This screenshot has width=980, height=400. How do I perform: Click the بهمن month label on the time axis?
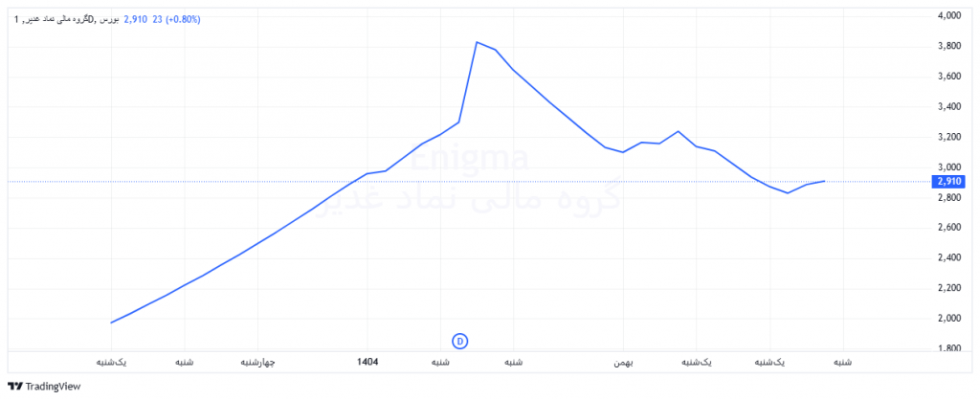pos(625,363)
